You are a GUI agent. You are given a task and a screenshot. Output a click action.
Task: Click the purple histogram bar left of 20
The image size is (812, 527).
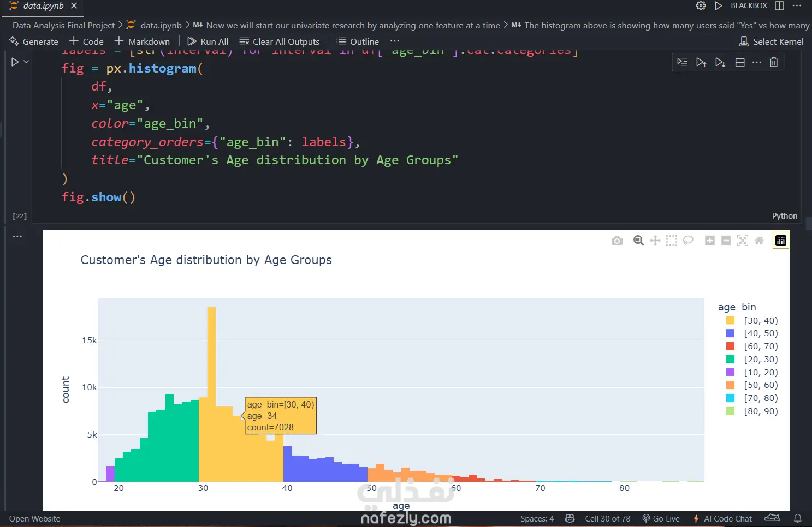(110, 474)
